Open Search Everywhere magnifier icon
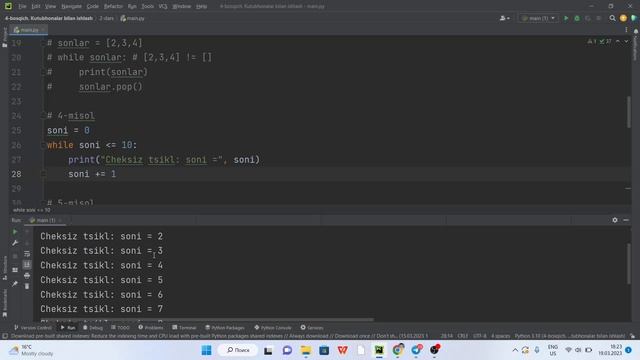Image resolution: width=640 pixels, height=360 pixels. tap(612, 18)
